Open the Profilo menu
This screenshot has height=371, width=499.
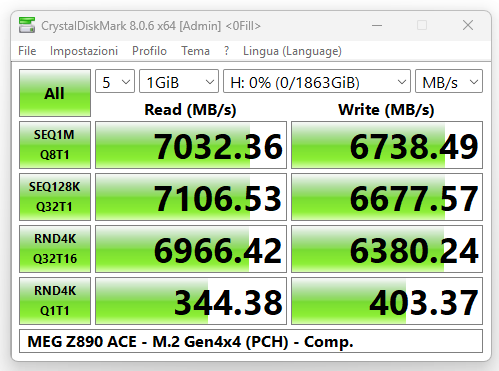click(x=149, y=51)
